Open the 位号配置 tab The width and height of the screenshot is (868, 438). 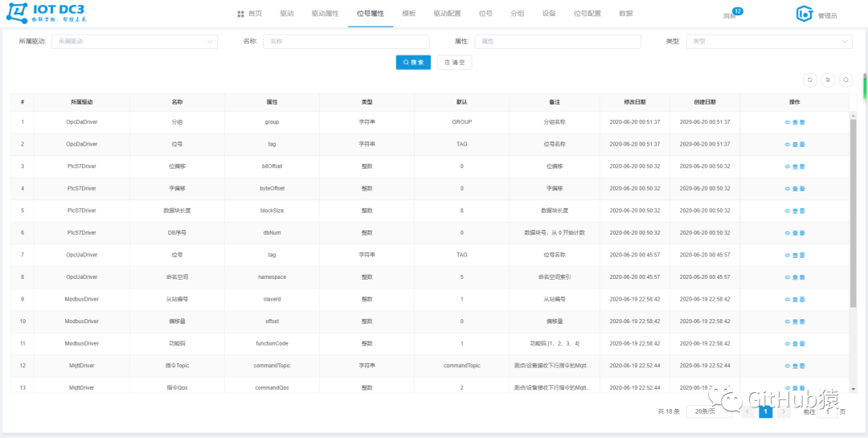(x=588, y=14)
